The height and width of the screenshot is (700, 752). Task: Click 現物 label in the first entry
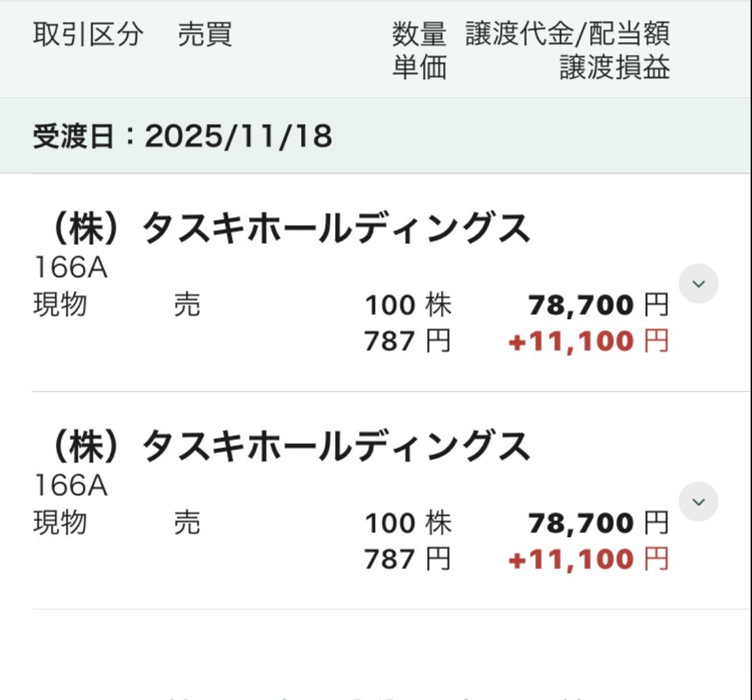60,306
